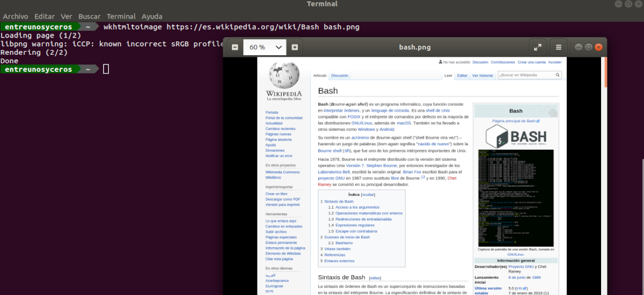The height and width of the screenshot is (295, 644).
Task: Open the Buscar menu in Terminal
Action: (x=90, y=17)
